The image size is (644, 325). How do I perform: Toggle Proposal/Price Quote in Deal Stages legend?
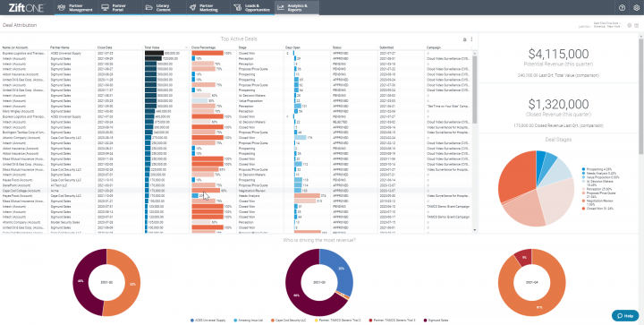[597, 195]
